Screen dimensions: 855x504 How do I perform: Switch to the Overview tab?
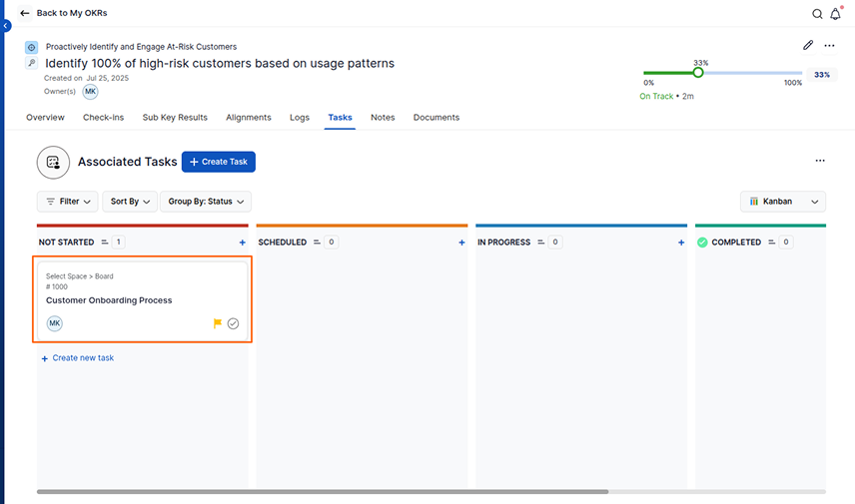(45, 117)
